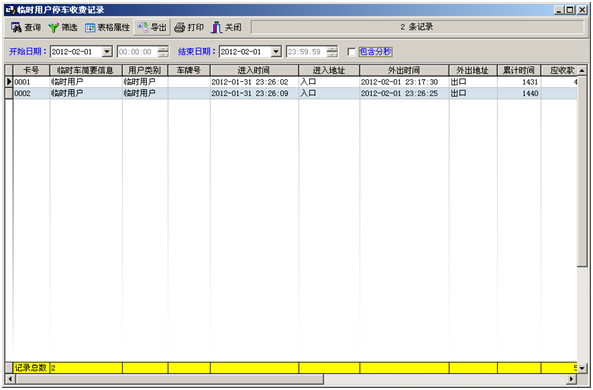This screenshot has width=593, height=390.
Task: Open 表格属性 table properties icon
Action: click(x=90, y=27)
